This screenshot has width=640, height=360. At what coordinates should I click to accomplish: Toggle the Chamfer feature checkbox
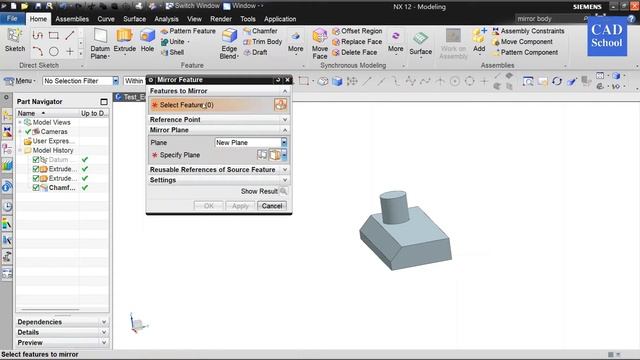(x=36, y=188)
